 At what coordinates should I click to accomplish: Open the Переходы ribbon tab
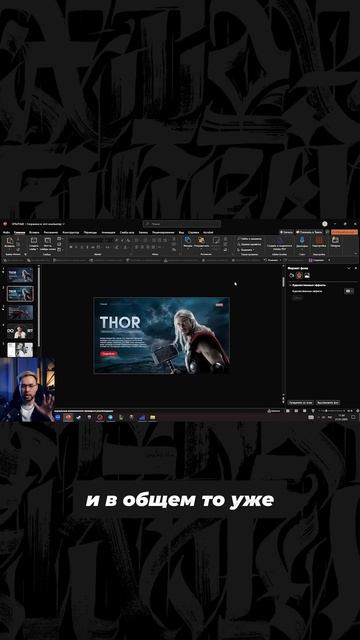pyautogui.click(x=90, y=232)
